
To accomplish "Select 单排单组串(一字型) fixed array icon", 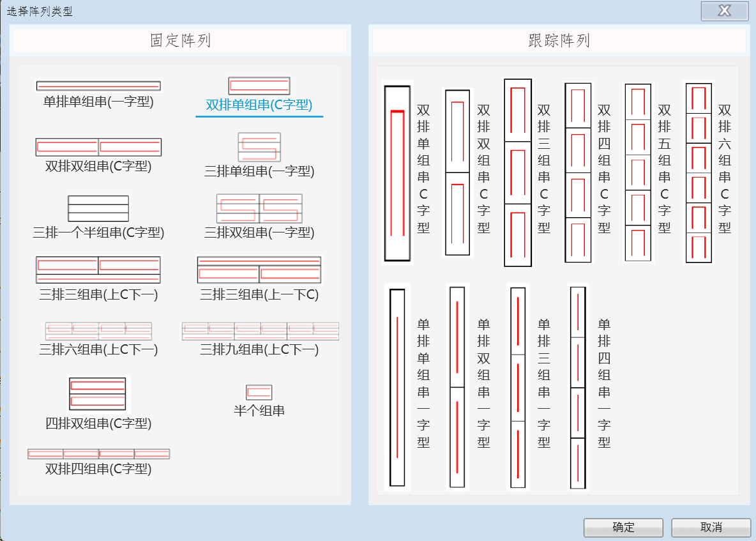I will (x=98, y=86).
